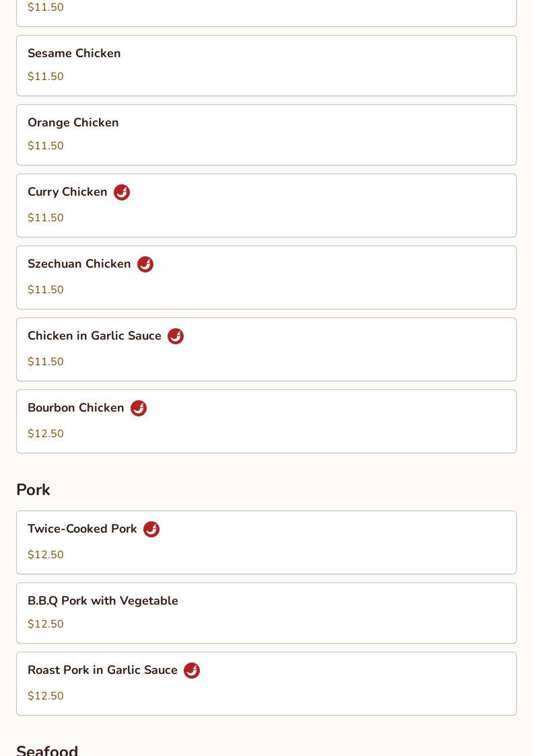This screenshot has width=533, height=756.
Task: Choose the Szechuan Chicken dish title
Action: (x=79, y=264)
